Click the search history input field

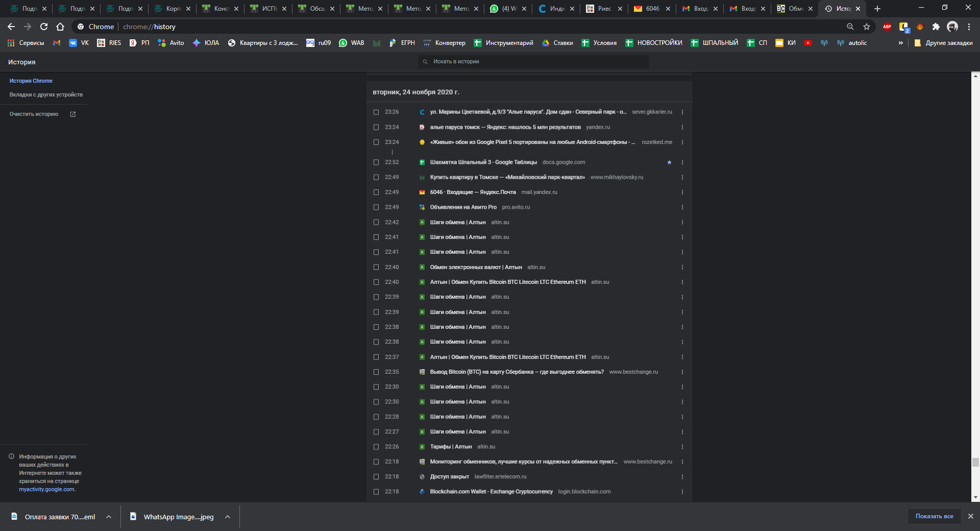click(533, 62)
